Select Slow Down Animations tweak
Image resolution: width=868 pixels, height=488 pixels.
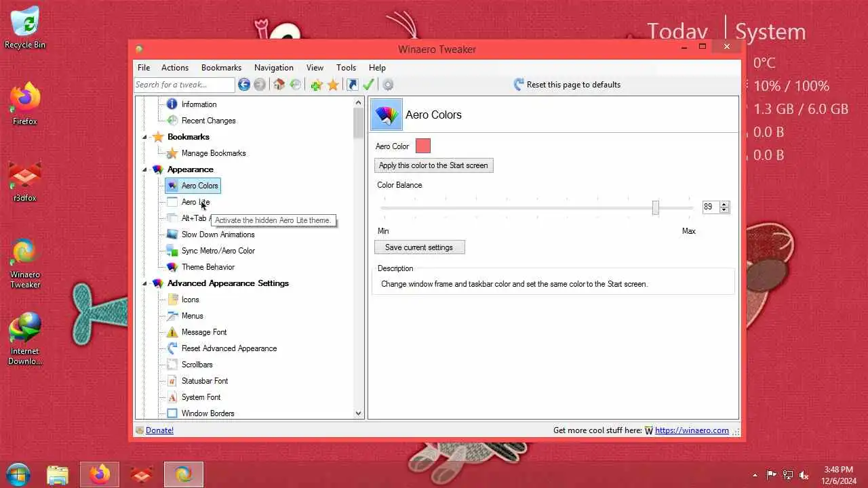click(218, 235)
